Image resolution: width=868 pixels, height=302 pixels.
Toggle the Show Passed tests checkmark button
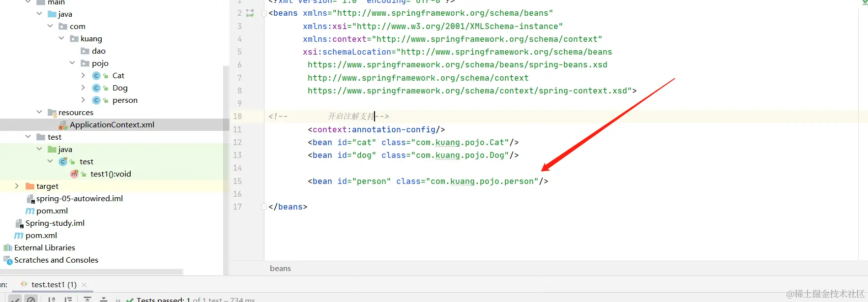pos(15,299)
